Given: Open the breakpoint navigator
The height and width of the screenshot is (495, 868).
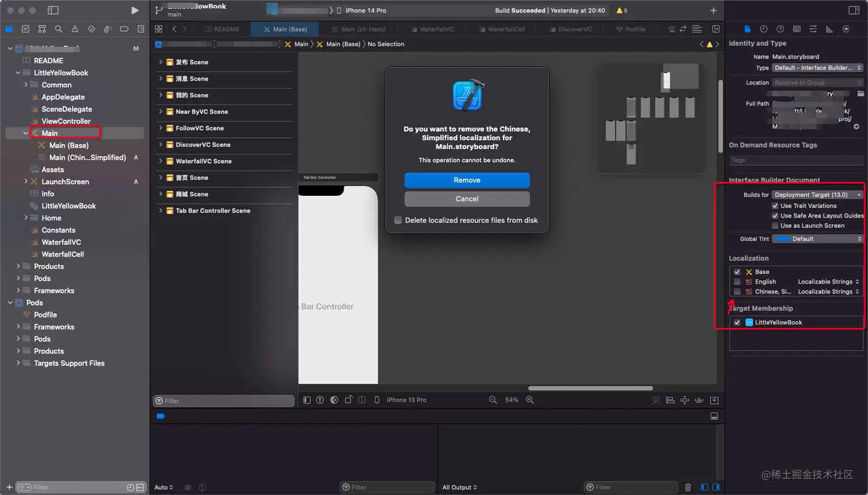Looking at the screenshot, I should (124, 29).
